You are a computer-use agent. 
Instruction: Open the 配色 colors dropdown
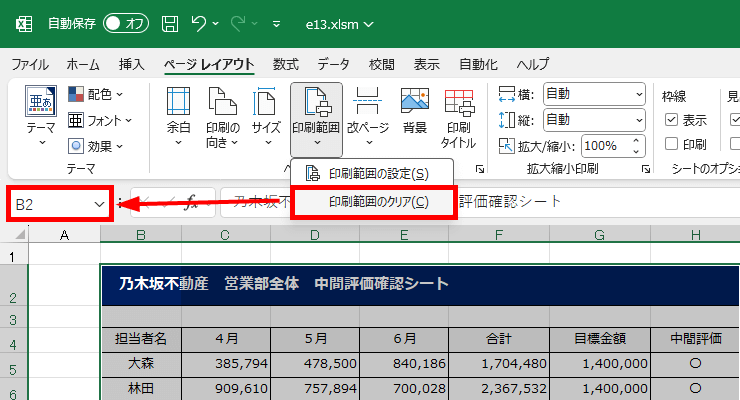(96, 94)
